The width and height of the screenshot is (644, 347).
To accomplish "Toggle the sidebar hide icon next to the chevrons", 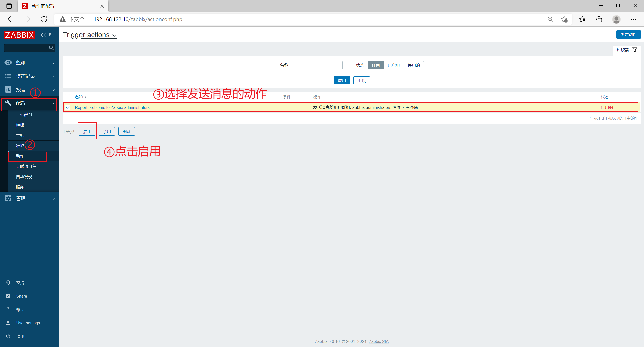I will click(x=51, y=35).
